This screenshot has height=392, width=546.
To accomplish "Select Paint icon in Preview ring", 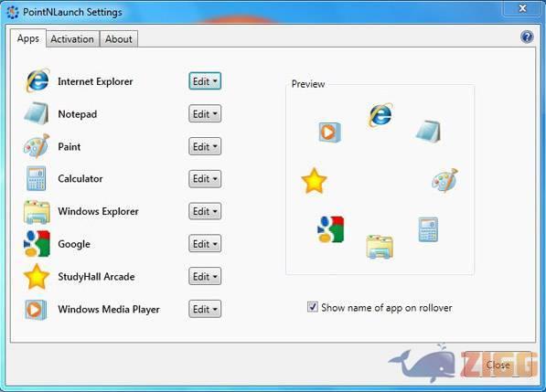I will (444, 180).
